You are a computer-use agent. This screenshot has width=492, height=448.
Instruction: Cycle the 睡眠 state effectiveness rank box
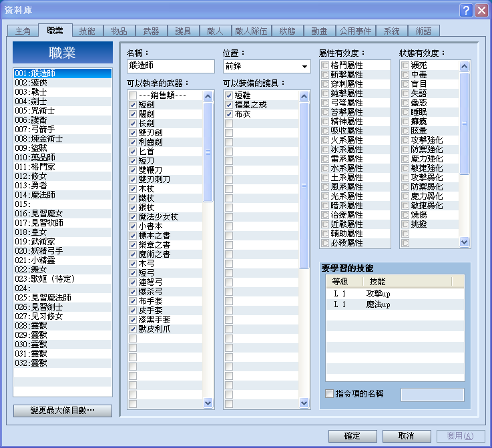click(x=405, y=112)
